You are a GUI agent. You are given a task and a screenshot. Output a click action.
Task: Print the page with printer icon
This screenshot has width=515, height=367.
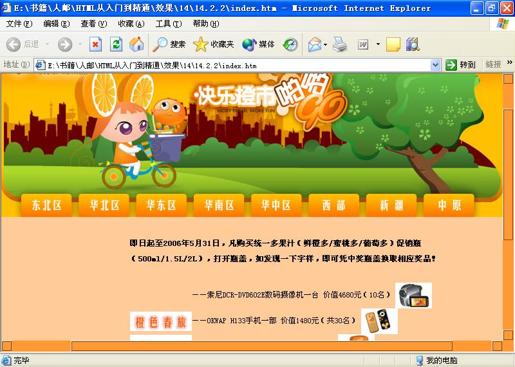340,44
